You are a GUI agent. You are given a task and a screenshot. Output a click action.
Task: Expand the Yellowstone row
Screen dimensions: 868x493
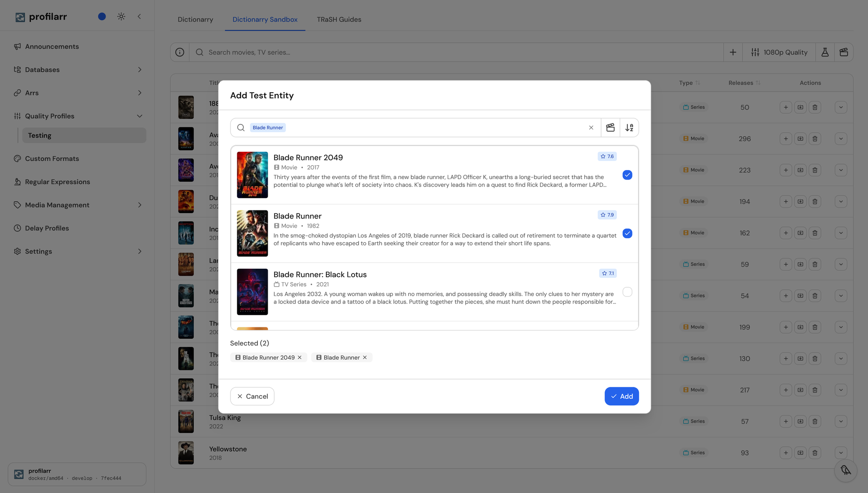click(841, 453)
